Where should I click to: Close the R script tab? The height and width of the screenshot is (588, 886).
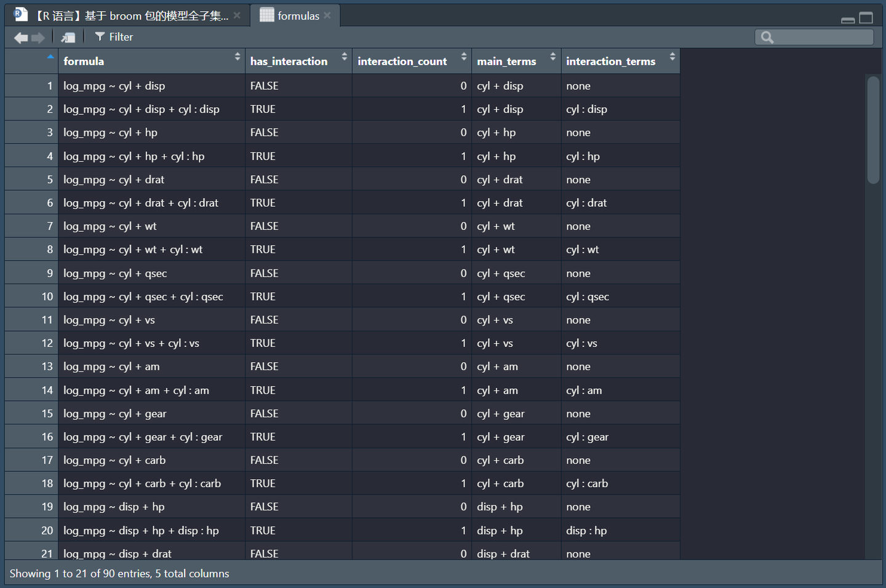point(237,15)
